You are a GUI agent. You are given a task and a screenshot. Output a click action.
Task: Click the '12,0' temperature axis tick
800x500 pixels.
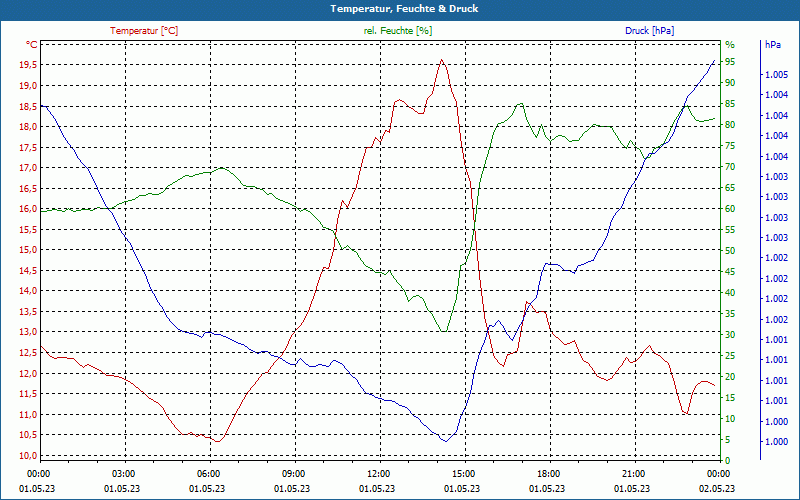pos(28,373)
